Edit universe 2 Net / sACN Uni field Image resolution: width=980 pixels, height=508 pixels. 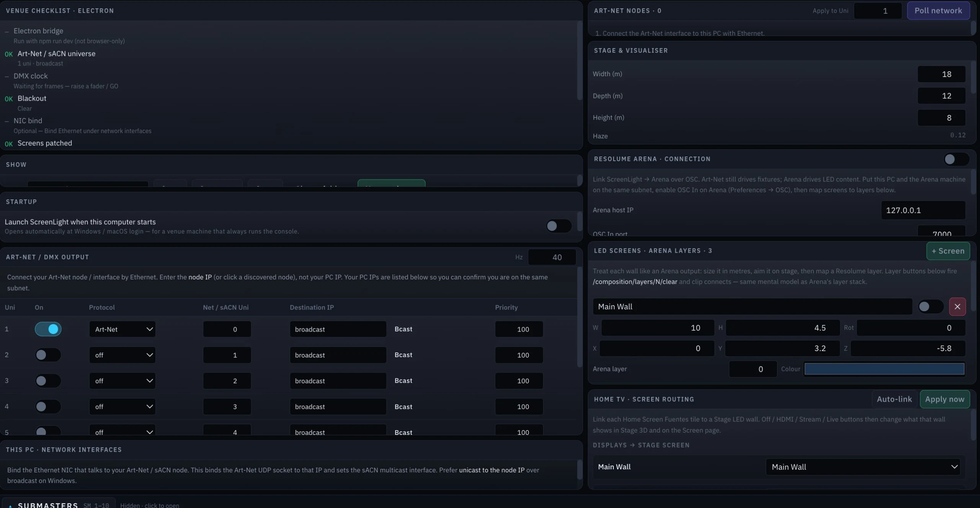(x=227, y=355)
